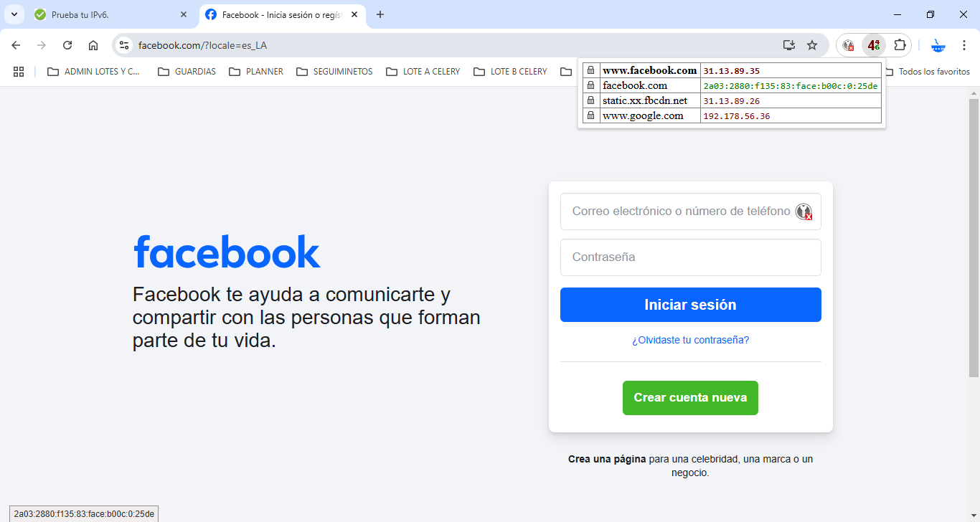Click the install app icon in address bar
Viewport: 980px width, 522px height.
(789, 45)
